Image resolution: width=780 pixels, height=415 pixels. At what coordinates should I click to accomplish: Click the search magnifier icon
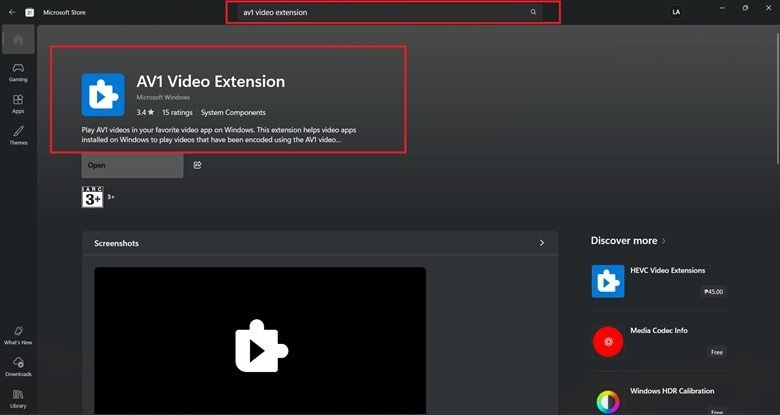(x=533, y=12)
